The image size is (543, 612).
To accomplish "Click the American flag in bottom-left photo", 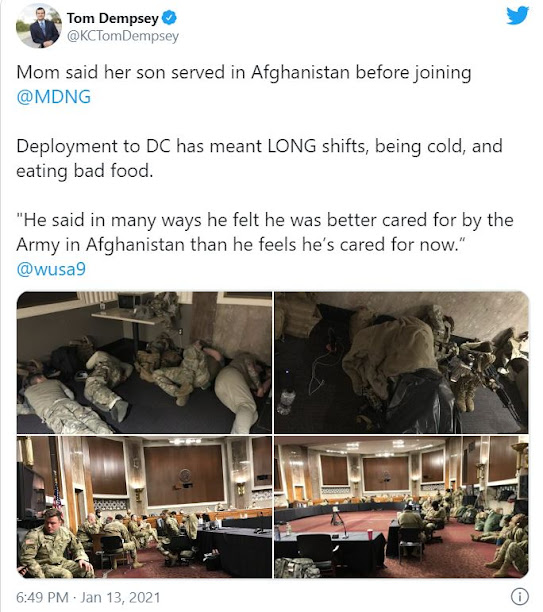I will [x=57, y=497].
